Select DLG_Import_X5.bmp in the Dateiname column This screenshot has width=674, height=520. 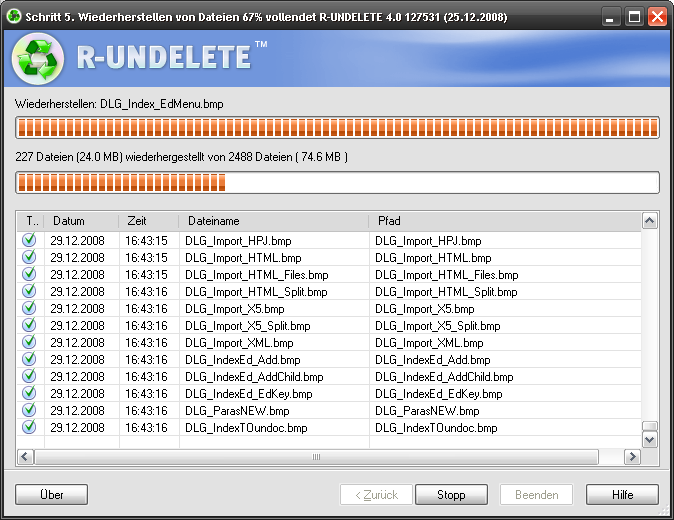(x=235, y=309)
